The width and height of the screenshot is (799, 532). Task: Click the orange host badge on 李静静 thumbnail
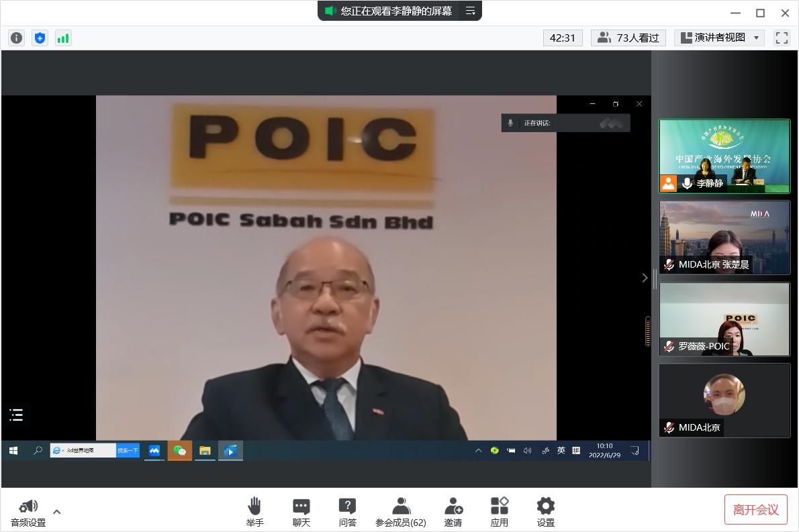click(x=669, y=183)
